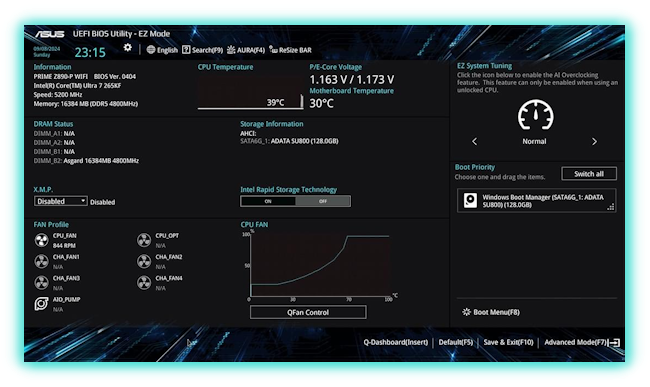This screenshot has width=650, height=387.
Task: Switch to Advanced Mode(F7)
Action: (x=575, y=342)
